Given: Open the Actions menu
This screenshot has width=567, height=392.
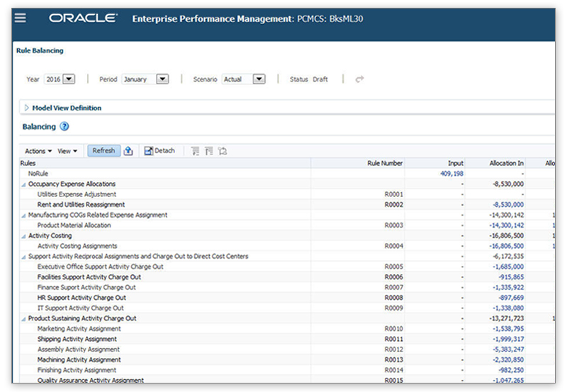Looking at the screenshot, I should click(38, 151).
